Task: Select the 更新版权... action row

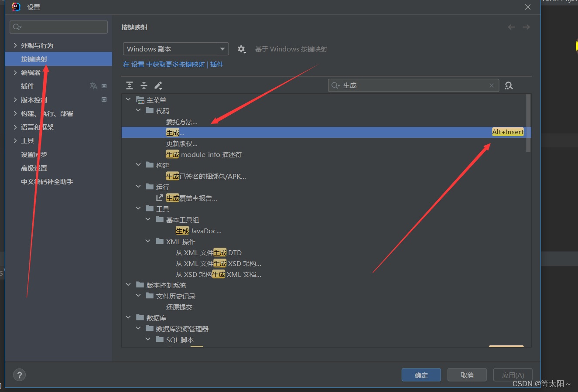Action: point(326,143)
